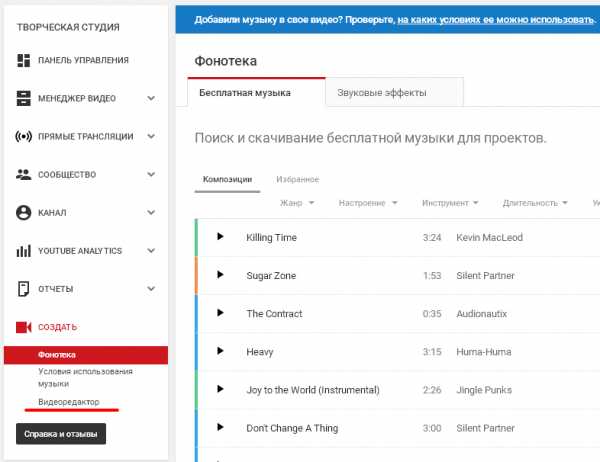Click Joy to the World (Instrumental) title
Image resolution: width=600 pixels, height=462 pixels.
point(313,390)
